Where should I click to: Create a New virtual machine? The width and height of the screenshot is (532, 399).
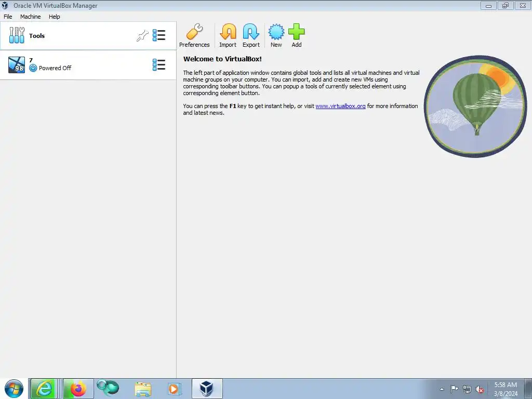click(276, 36)
